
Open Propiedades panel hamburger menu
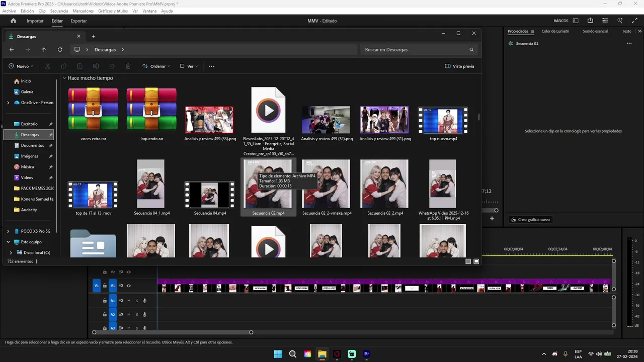533,31
